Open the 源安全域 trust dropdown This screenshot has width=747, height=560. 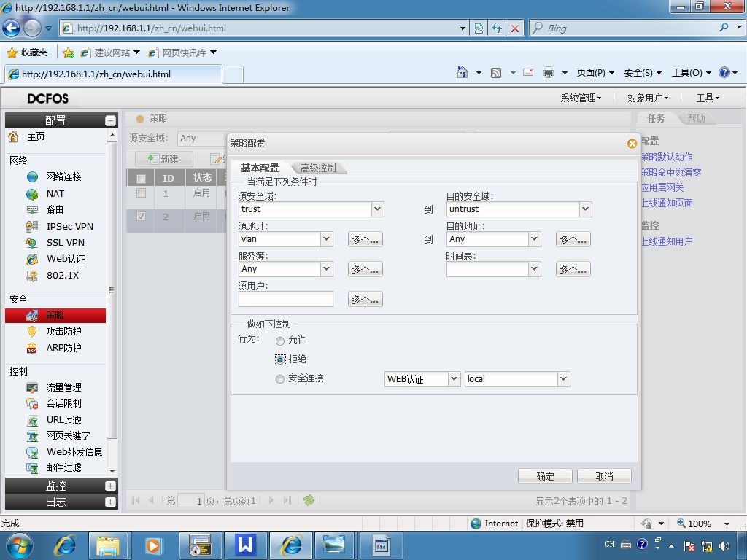(x=377, y=209)
